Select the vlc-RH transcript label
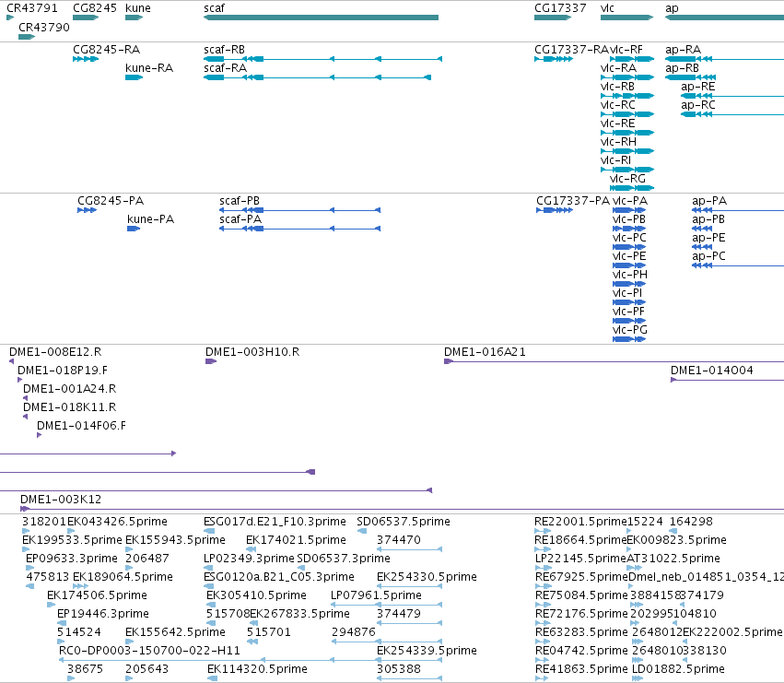The width and height of the screenshot is (784, 683). (618, 142)
